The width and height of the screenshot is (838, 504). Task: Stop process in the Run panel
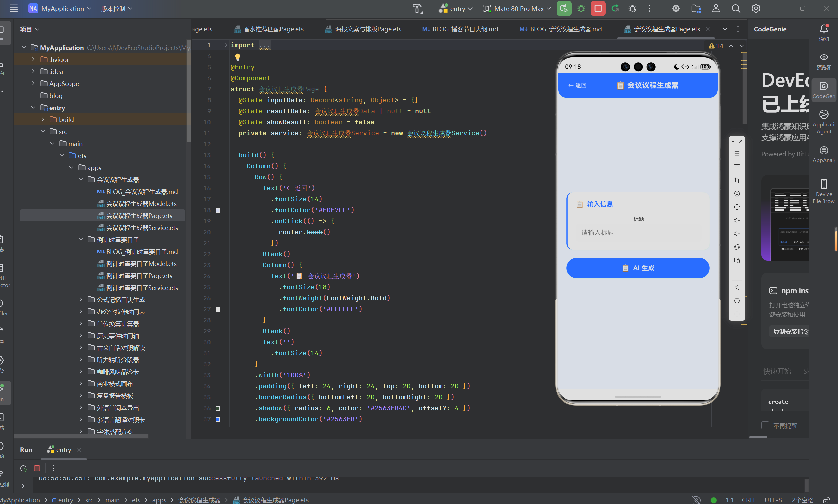coord(37,468)
